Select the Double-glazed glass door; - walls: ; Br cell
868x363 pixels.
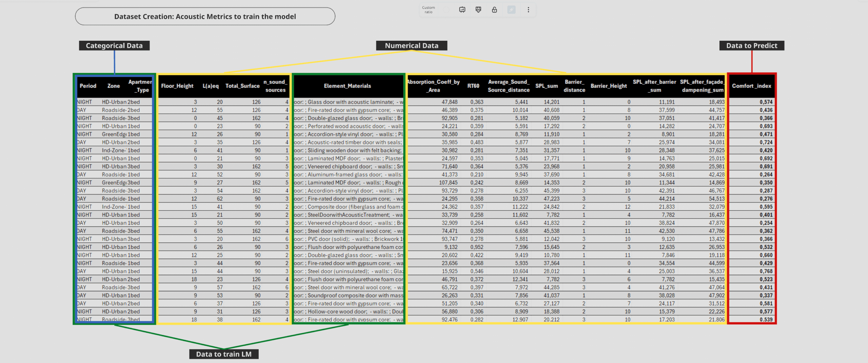click(349, 118)
